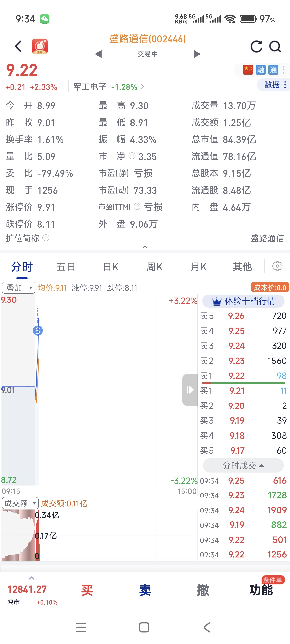The width and height of the screenshot is (290, 644).
Task: Click the blue S marker on chart
Action: point(38,331)
